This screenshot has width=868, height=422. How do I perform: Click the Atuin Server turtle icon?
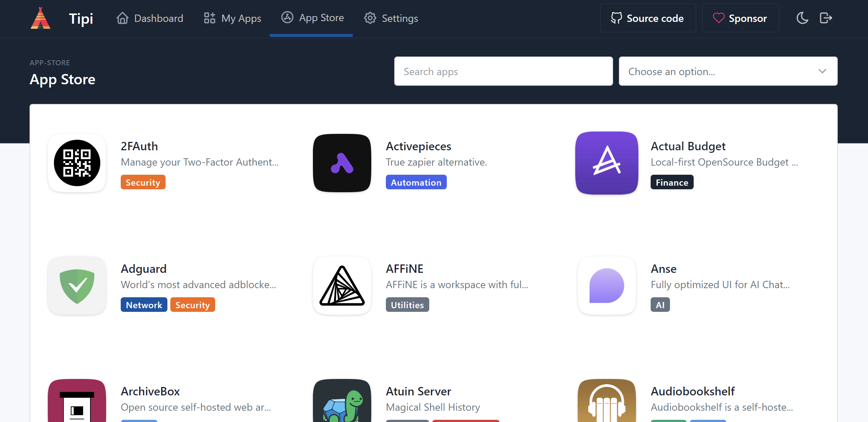point(342,405)
